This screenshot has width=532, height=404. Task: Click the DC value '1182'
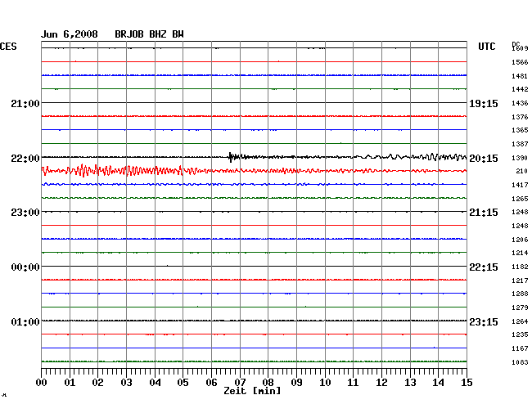coord(520,267)
